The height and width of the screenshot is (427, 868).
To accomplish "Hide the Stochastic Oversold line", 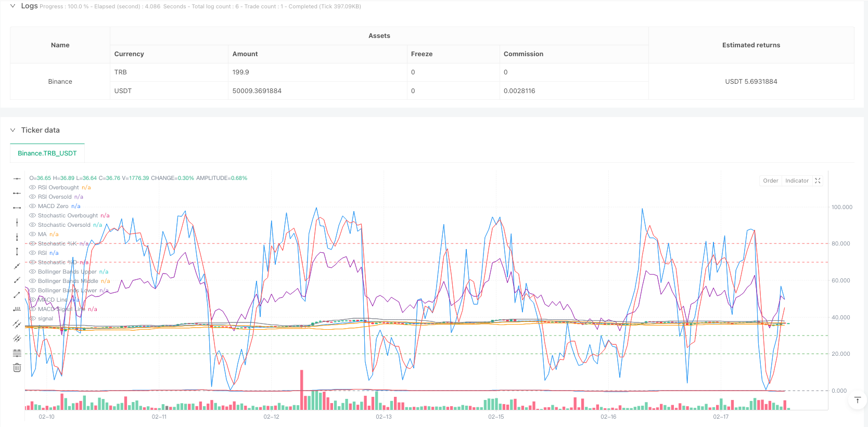I will click(32, 225).
